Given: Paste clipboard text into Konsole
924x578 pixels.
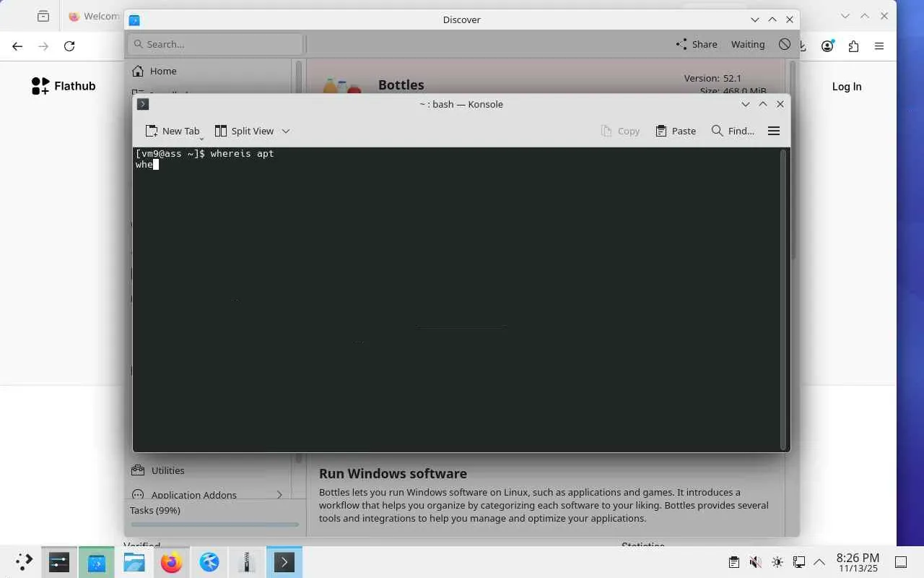Looking at the screenshot, I should 676,131.
